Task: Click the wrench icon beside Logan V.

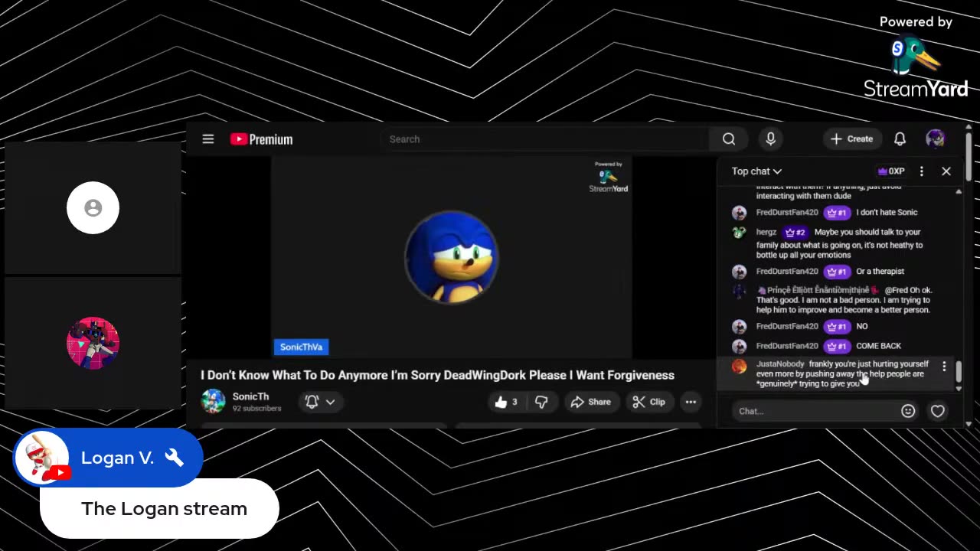Action: (x=175, y=458)
